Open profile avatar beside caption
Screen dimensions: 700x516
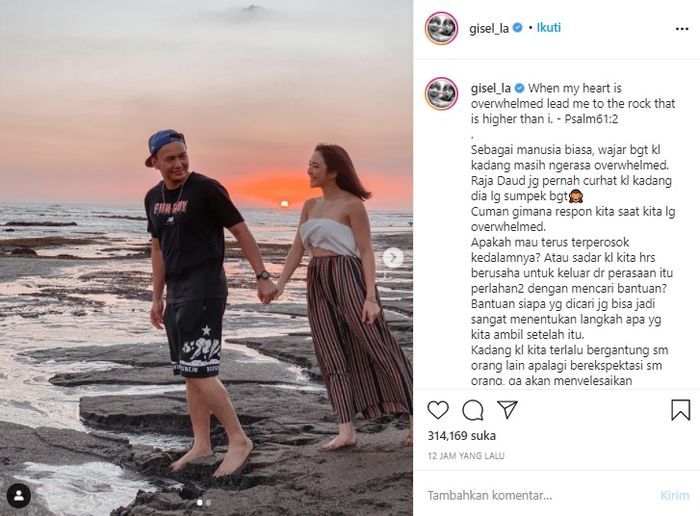441,94
